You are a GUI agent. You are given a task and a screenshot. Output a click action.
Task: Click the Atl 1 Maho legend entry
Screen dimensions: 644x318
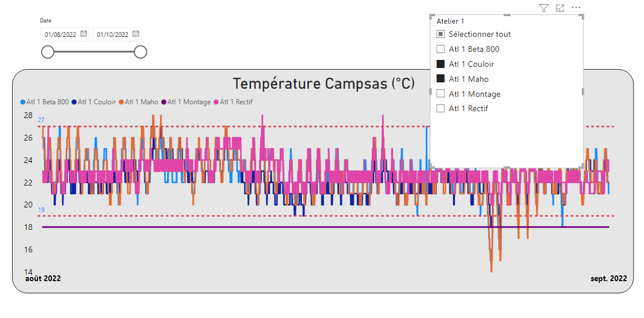(x=138, y=102)
